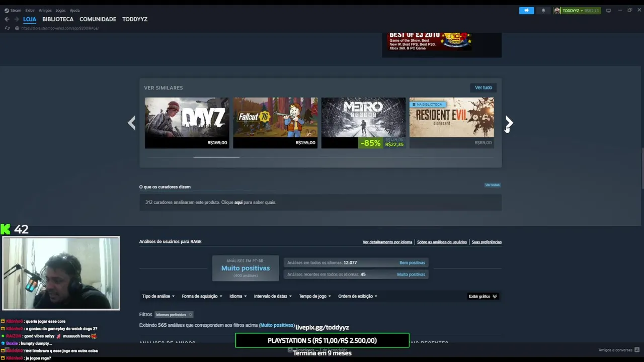Viewport: 644px width, 362px height.
Task: Select the PT-BR Muito positivas box
Action: click(246, 268)
